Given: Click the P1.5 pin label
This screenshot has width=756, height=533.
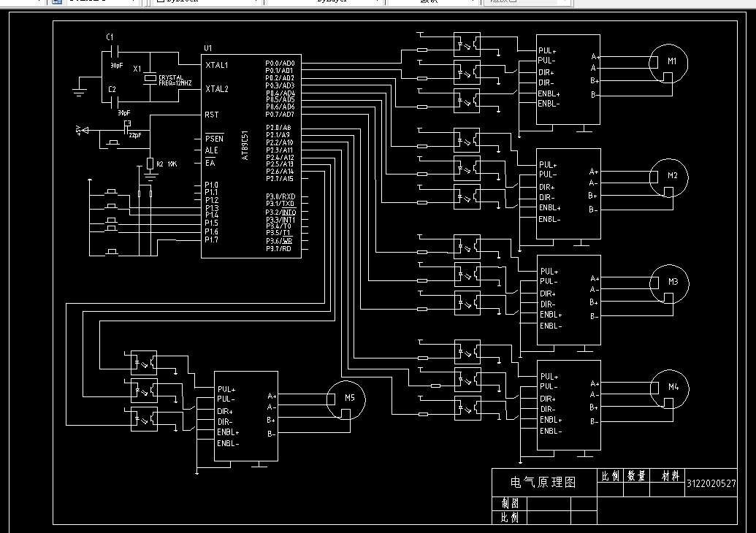Looking at the screenshot, I should click(x=211, y=223).
